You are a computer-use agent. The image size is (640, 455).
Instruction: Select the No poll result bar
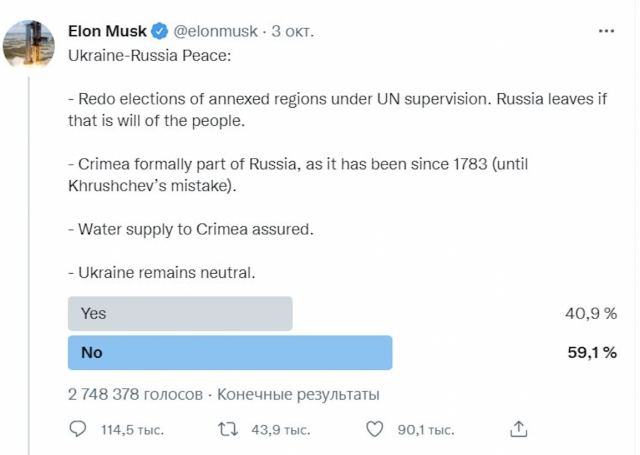coord(230,352)
